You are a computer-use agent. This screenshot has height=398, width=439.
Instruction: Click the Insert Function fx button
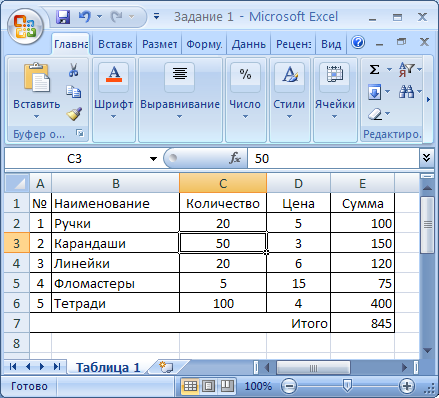tap(235, 158)
